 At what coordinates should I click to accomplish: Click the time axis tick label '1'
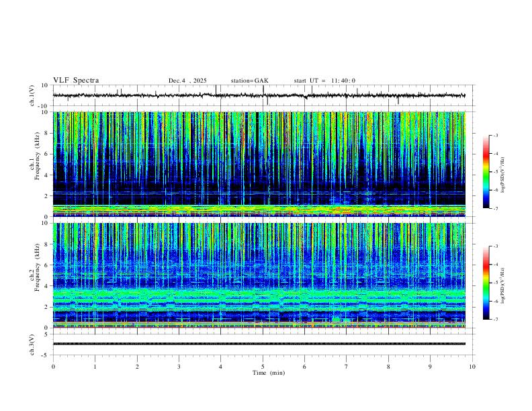point(95,367)
